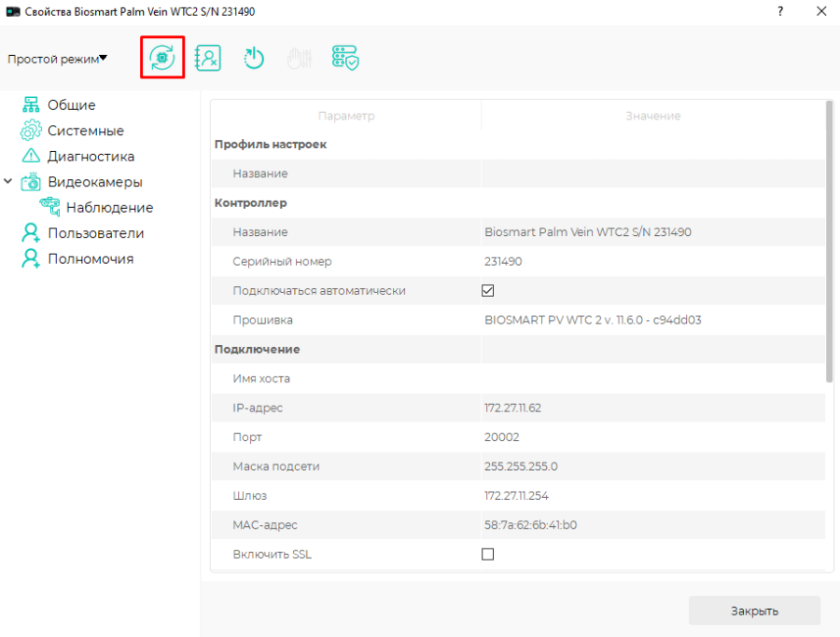Go to the Диагностика section

point(91,157)
